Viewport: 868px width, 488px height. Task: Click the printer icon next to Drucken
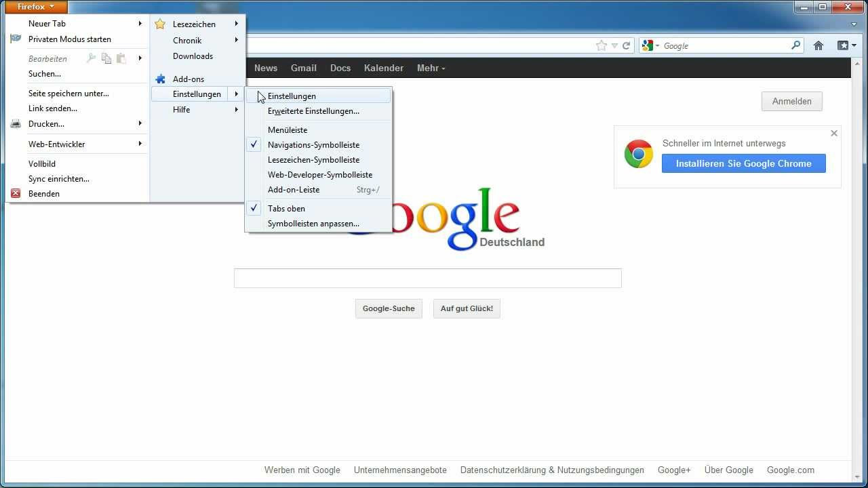pyautogui.click(x=16, y=124)
